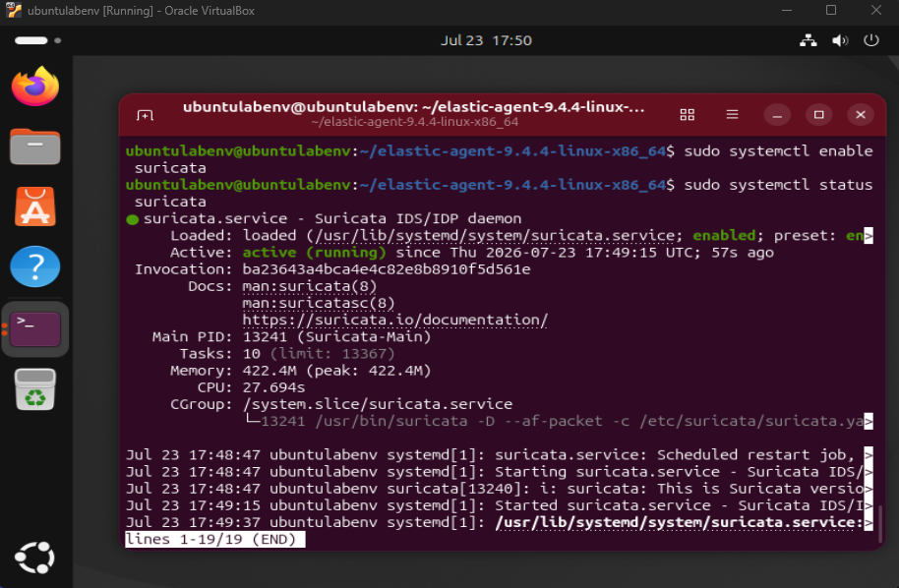Open the power menu icon in top bar
The width and height of the screenshot is (899, 588).
point(870,40)
